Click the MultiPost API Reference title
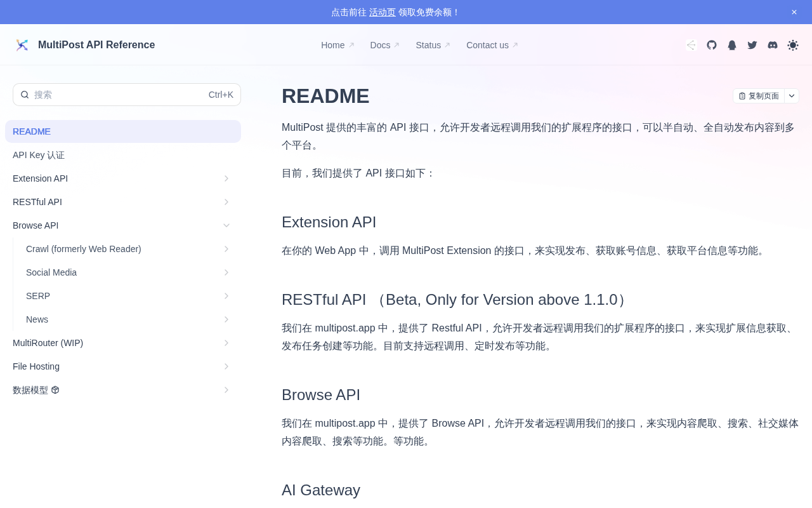 [96, 45]
